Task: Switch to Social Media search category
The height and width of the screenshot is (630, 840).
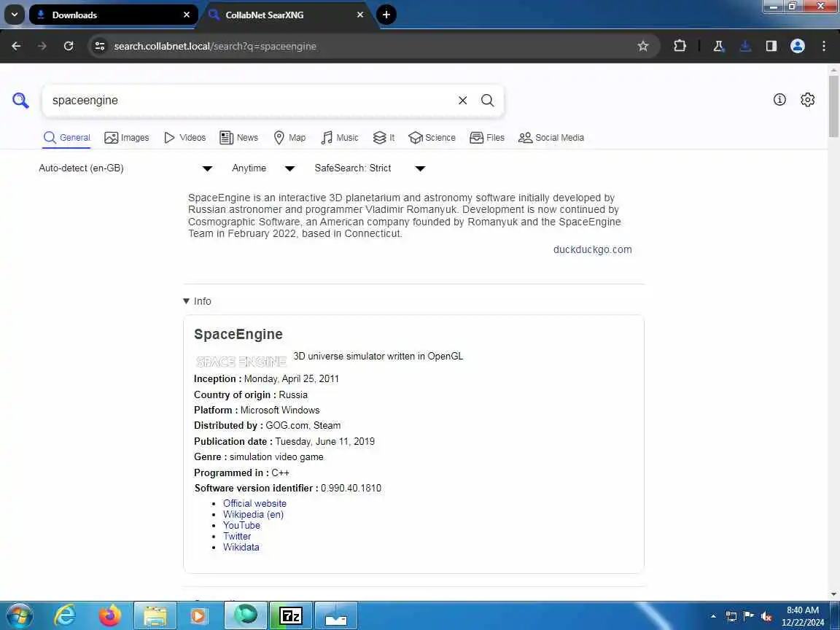Action: [x=551, y=138]
